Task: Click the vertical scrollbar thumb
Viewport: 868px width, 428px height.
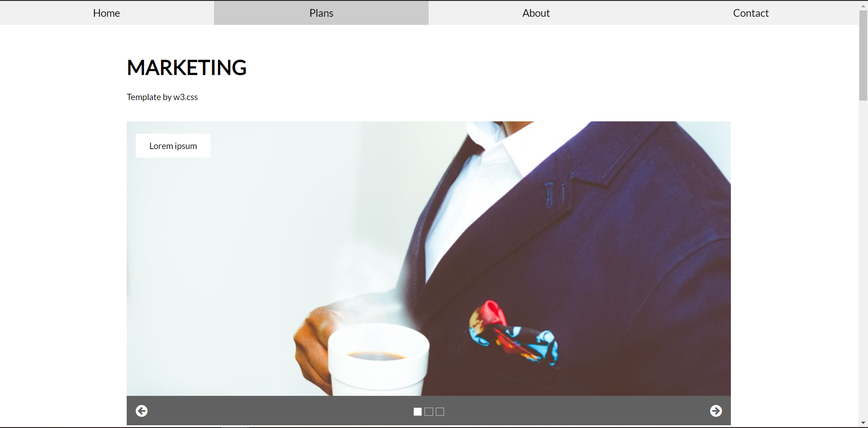Action: pyautogui.click(x=863, y=55)
